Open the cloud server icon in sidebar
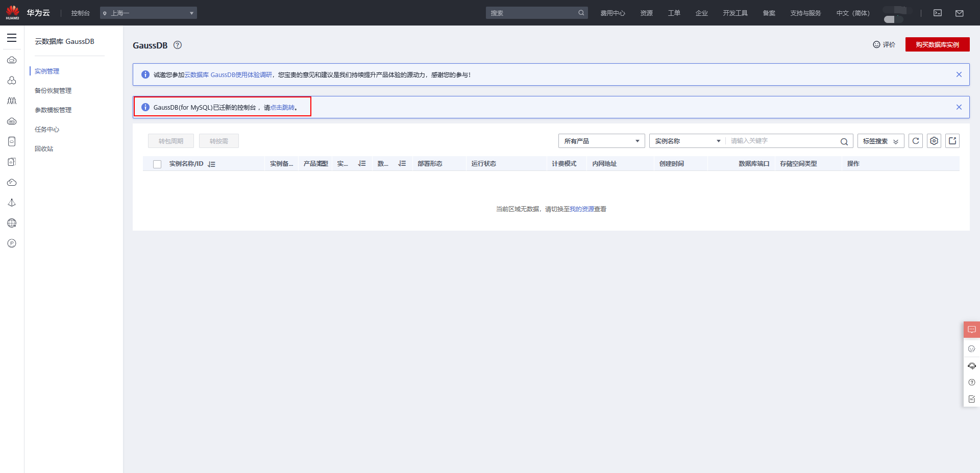 click(12, 60)
